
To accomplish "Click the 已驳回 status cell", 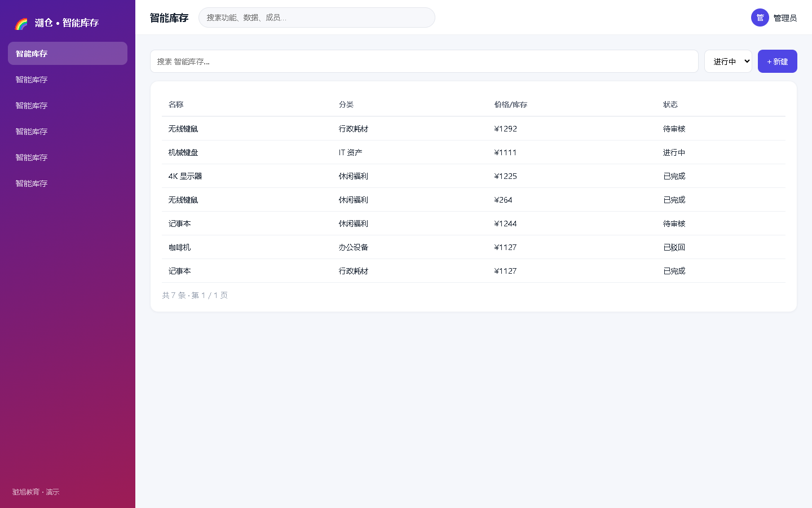I will click(x=674, y=247).
